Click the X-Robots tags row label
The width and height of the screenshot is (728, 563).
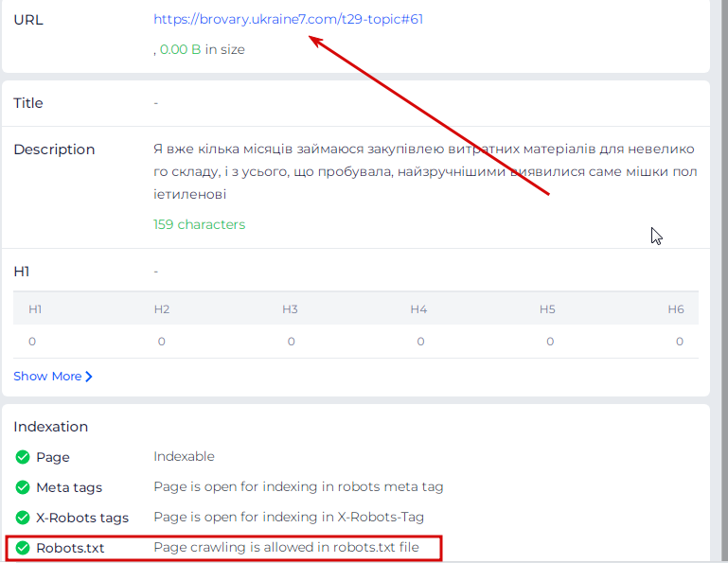82,518
